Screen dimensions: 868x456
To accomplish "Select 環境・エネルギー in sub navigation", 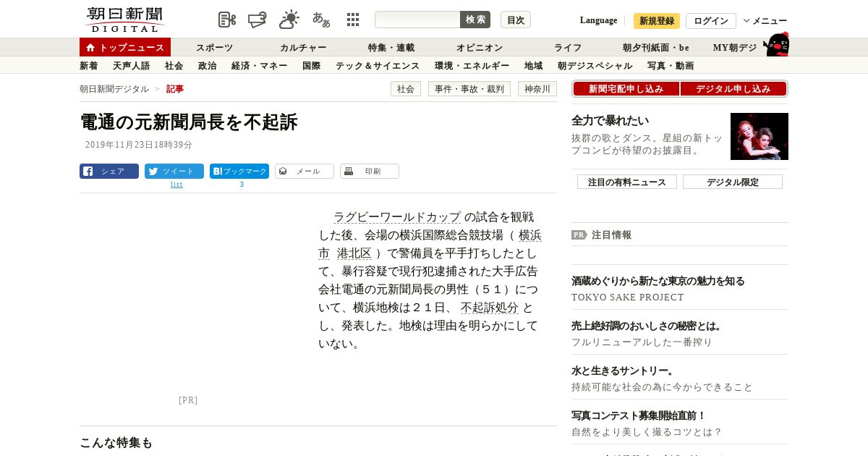I will coord(472,66).
